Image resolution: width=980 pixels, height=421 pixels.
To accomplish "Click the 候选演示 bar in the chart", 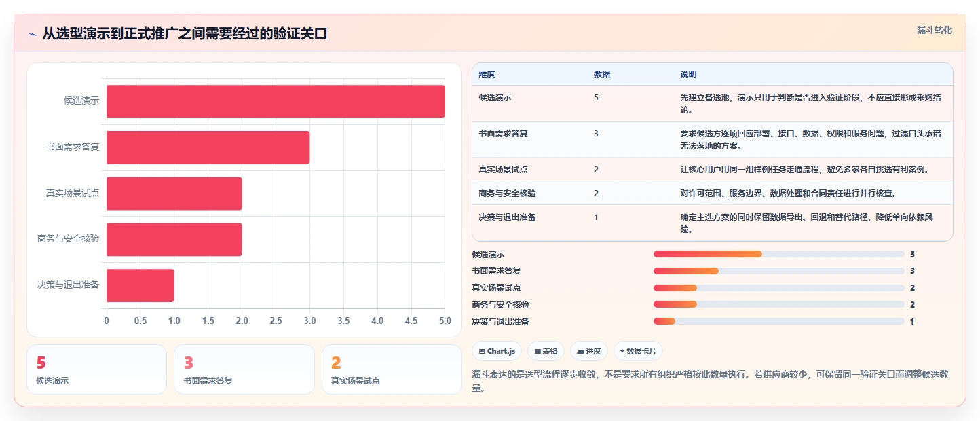I will (x=276, y=101).
